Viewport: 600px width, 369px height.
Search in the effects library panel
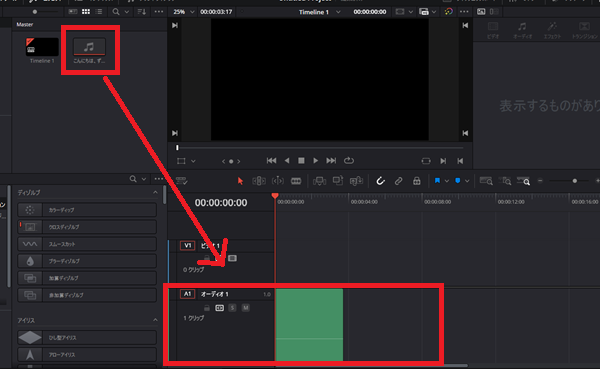tap(133, 179)
